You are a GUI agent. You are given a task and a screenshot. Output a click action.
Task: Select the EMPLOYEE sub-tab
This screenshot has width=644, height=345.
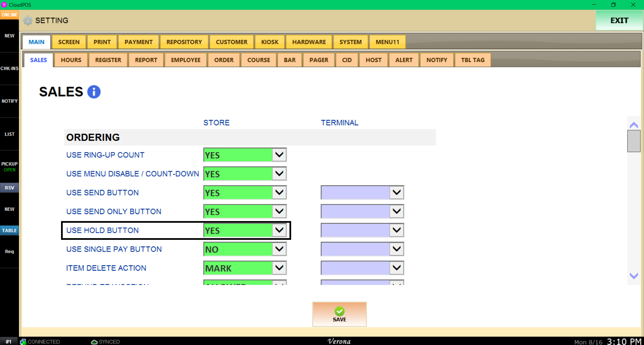pos(185,60)
